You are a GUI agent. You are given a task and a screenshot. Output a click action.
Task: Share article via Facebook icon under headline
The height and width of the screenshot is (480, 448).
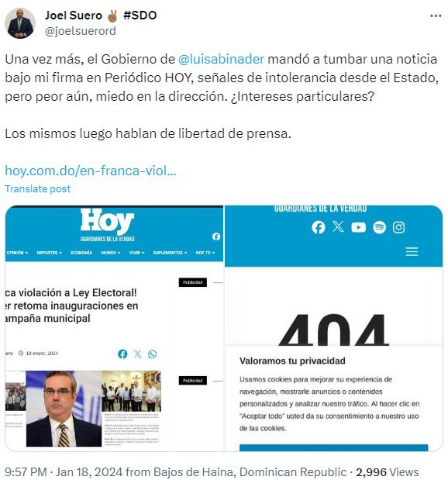click(x=122, y=354)
